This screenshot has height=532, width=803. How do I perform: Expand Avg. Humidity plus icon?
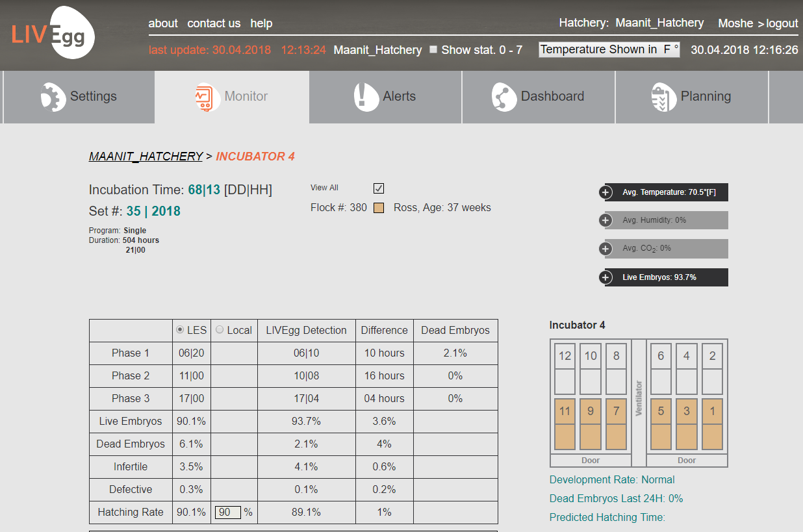click(605, 220)
